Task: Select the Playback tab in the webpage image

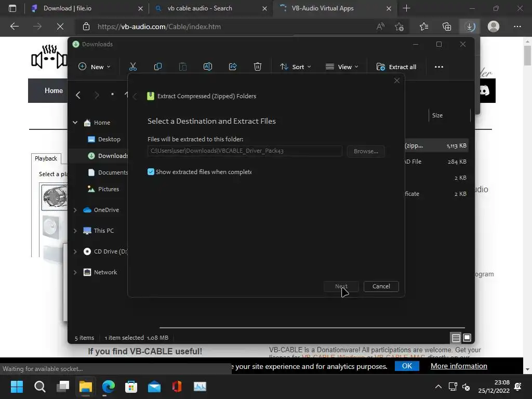Action: point(46,158)
